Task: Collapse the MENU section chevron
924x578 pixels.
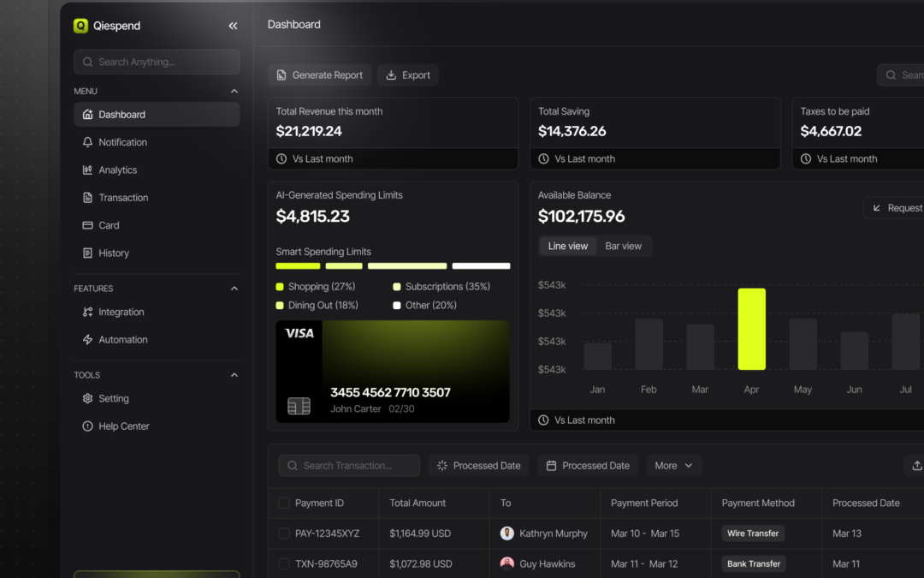Action: pos(234,92)
